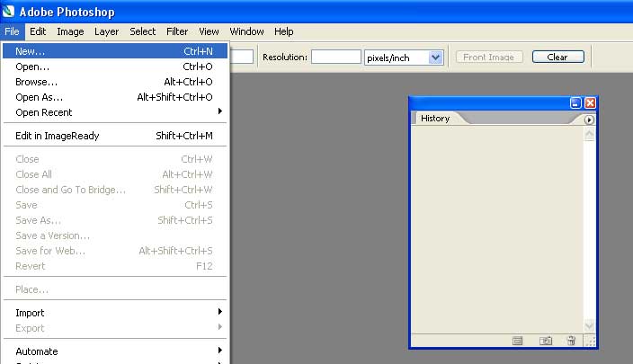Image resolution: width=633 pixels, height=364 pixels.
Task: Close the History palette window
Action: [590, 102]
